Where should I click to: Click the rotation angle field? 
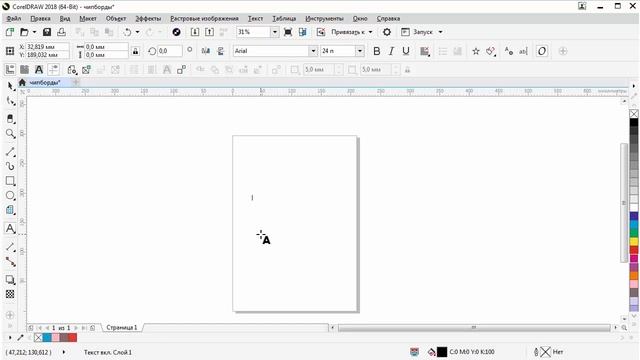tap(169, 51)
